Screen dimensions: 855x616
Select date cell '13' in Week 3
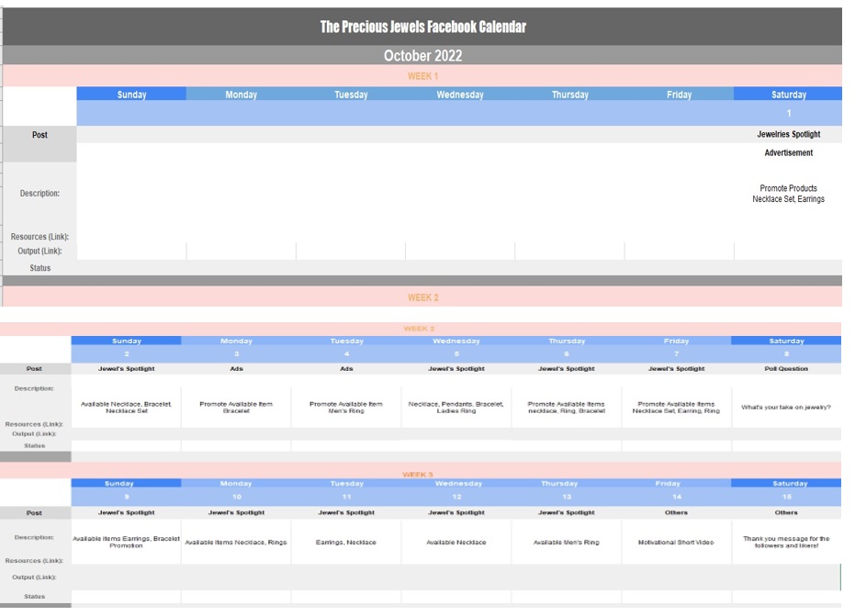coord(567,497)
